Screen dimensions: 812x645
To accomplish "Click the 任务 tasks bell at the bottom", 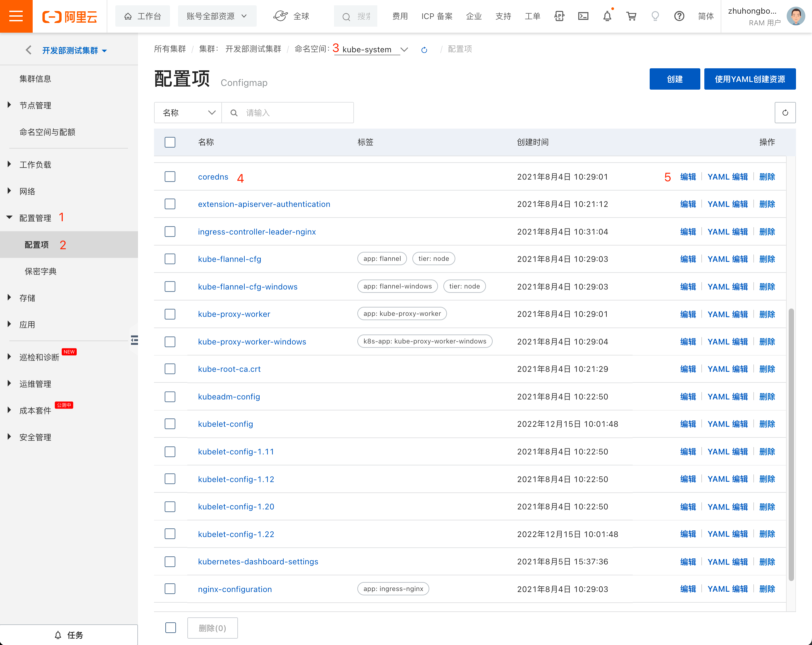I will 69,635.
